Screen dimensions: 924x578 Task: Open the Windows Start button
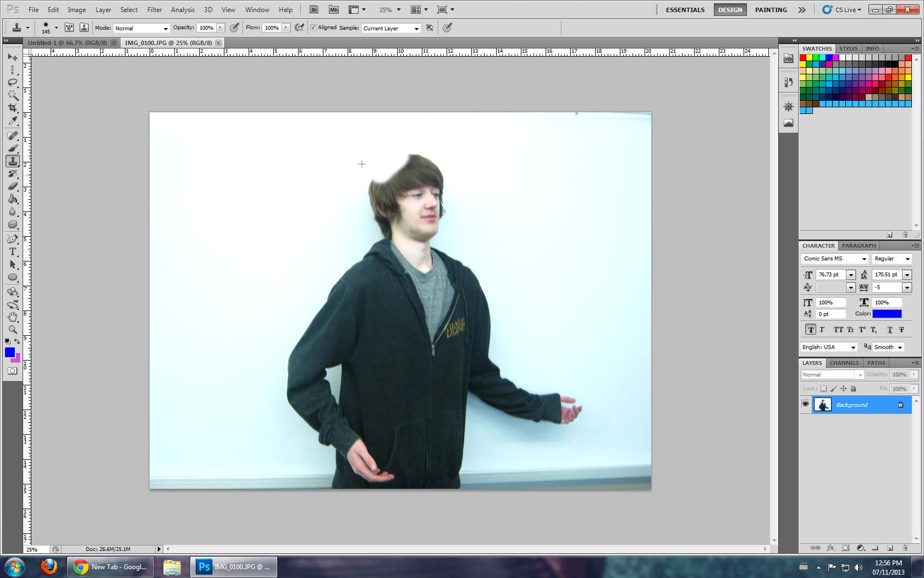pos(15,566)
